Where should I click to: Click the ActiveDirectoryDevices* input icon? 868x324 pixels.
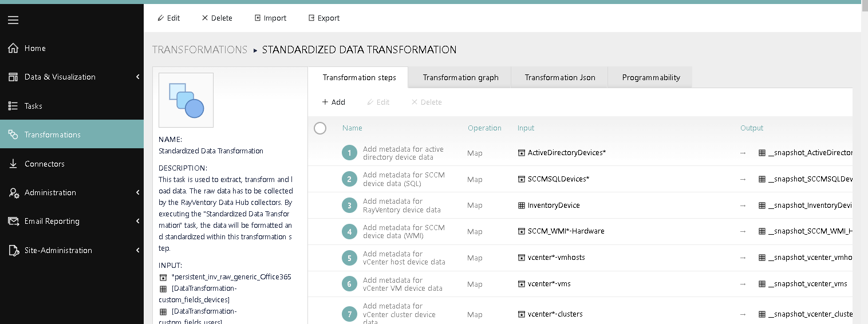coord(522,153)
